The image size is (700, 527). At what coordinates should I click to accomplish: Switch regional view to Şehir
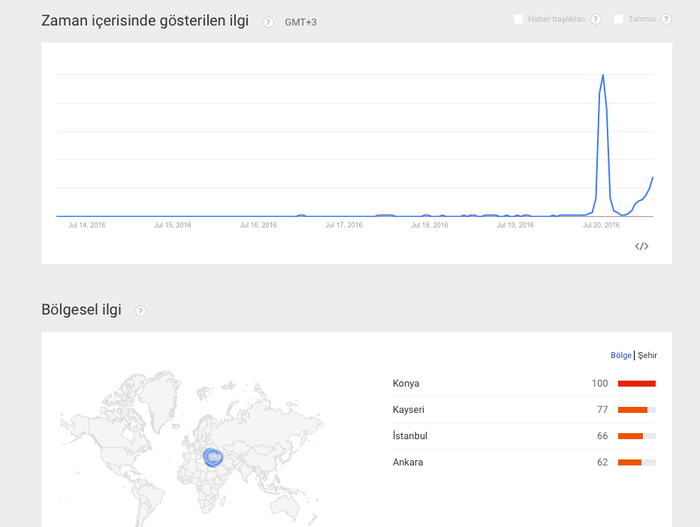pos(647,355)
